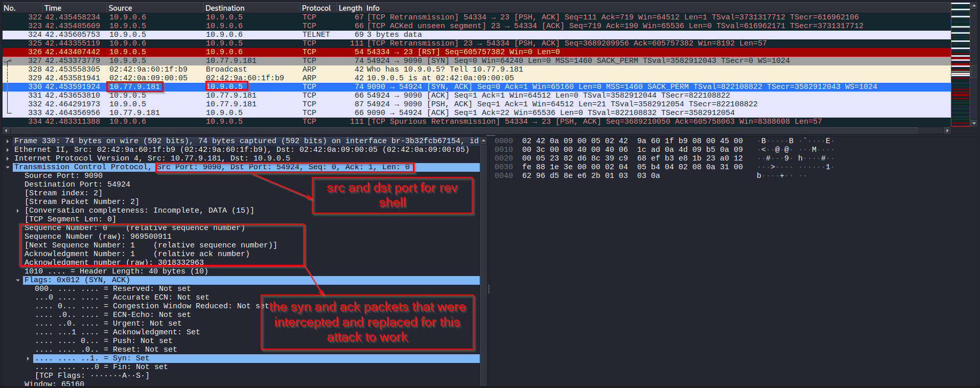Click the packet list scroll-down arrow
The image size is (980, 388).
coord(974,123)
